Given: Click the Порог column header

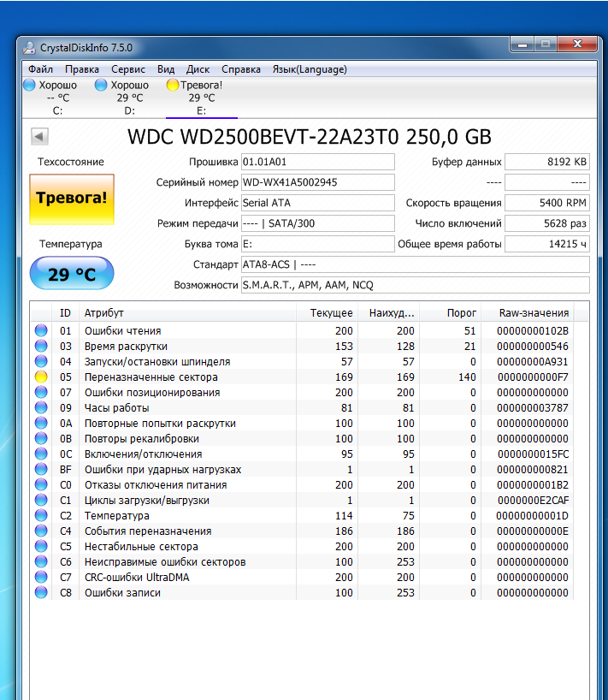Looking at the screenshot, I should (450, 313).
